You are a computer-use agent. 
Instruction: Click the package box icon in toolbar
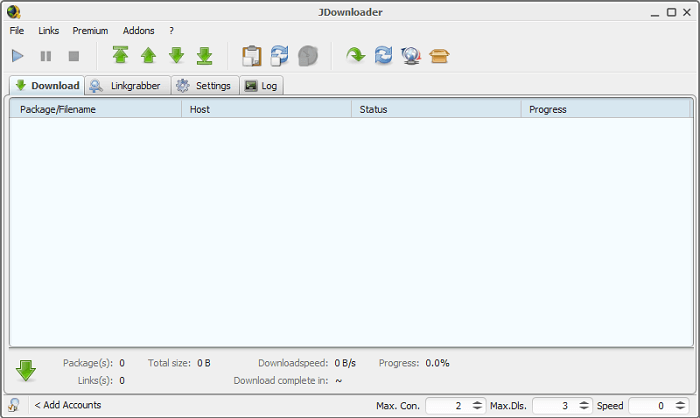(439, 56)
